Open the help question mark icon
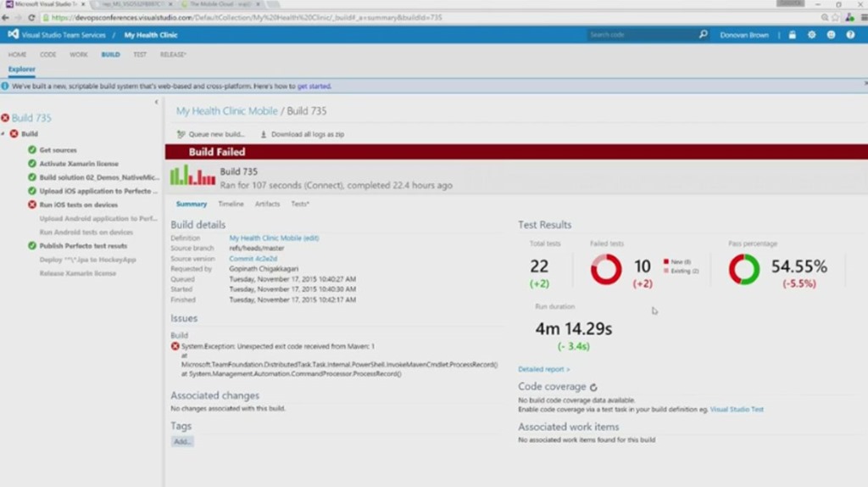This screenshot has height=487, width=868. 850,34
